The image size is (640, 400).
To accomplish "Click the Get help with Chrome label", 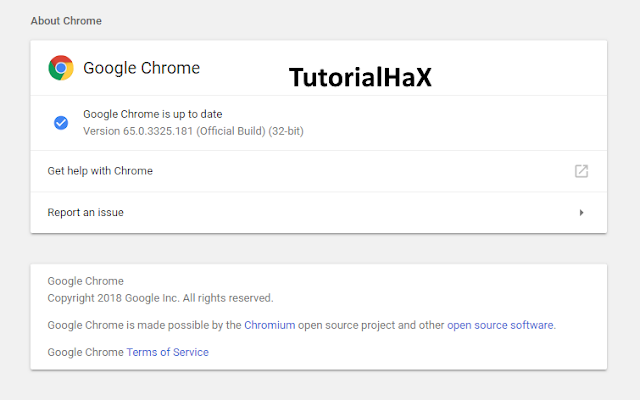I will click(100, 171).
